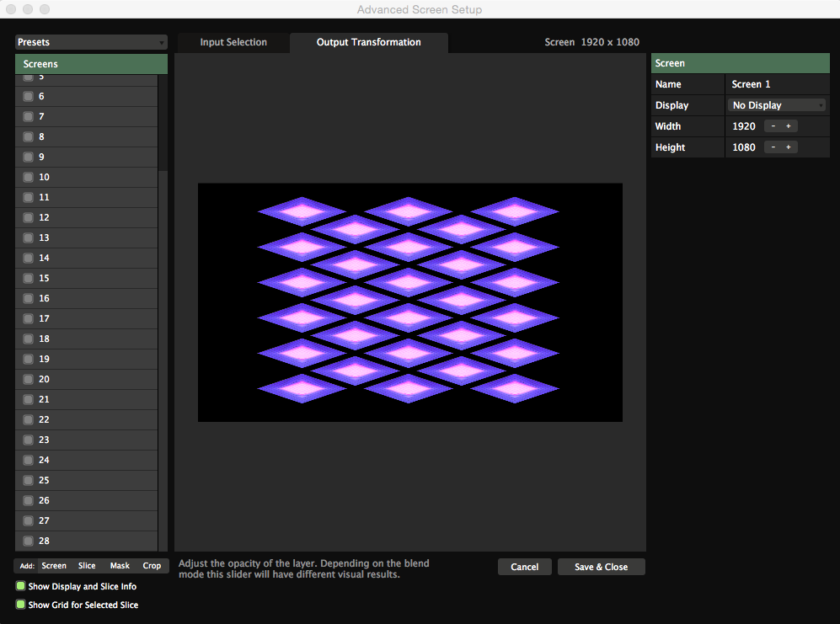Viewport: 840px width, 624px height.
Task: Disable Show Display and Slice Info
Action: (x=21, y=586)
